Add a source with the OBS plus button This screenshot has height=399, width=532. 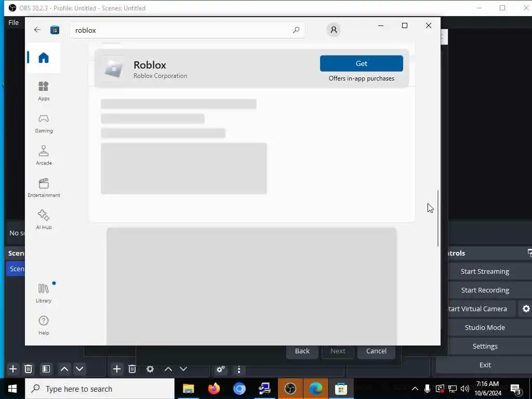point(117,369)
